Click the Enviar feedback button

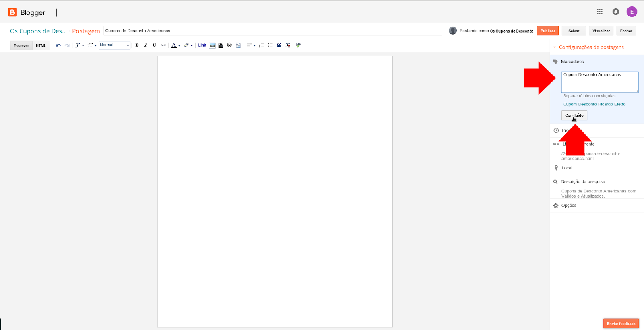coord(621,324)
